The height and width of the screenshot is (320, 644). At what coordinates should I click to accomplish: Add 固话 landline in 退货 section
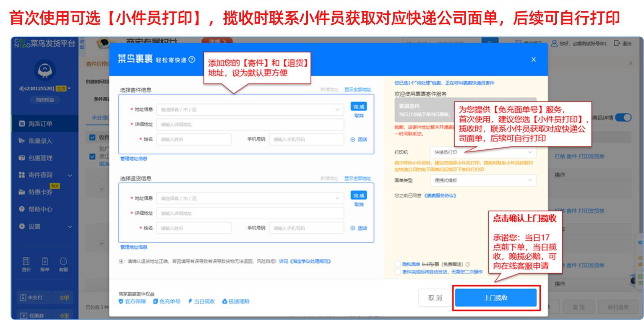359,228
